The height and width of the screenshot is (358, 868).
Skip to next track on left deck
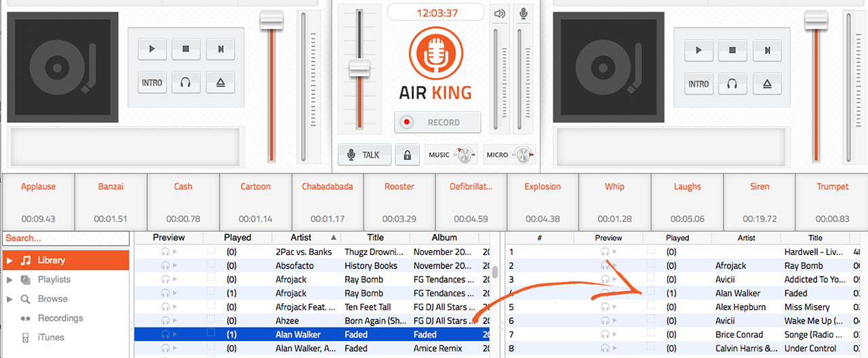click(x=220, y=49)
